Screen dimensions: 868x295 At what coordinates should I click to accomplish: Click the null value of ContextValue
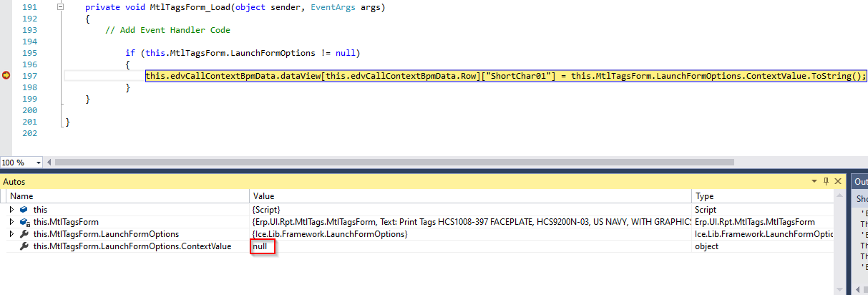point(260,246)
